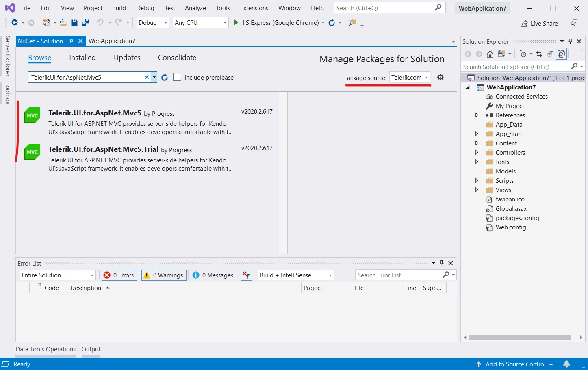Refresh the NuGet package search results
This screenshot has width=588, height=370.
pyautogui.click(x=165, y=77)
